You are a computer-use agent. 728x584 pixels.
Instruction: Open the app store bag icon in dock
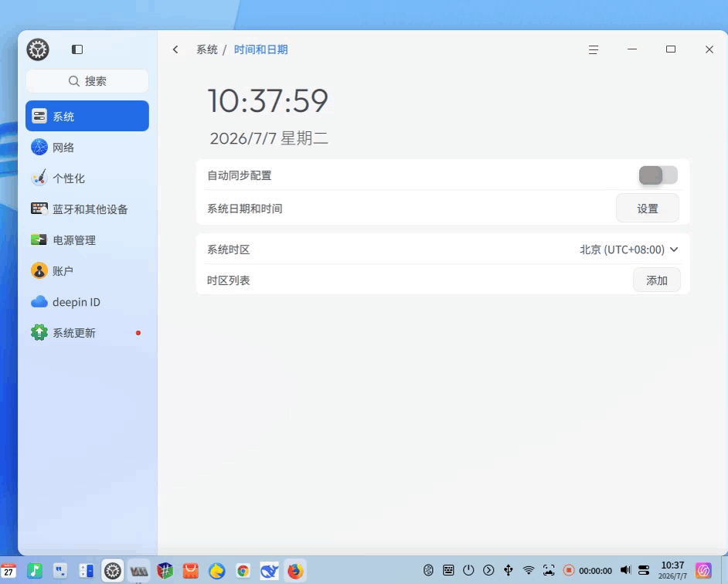coord(191,571)
